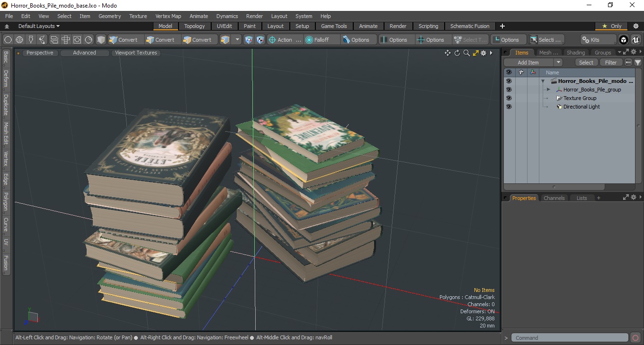Open the Kits menu

(599, 40)
